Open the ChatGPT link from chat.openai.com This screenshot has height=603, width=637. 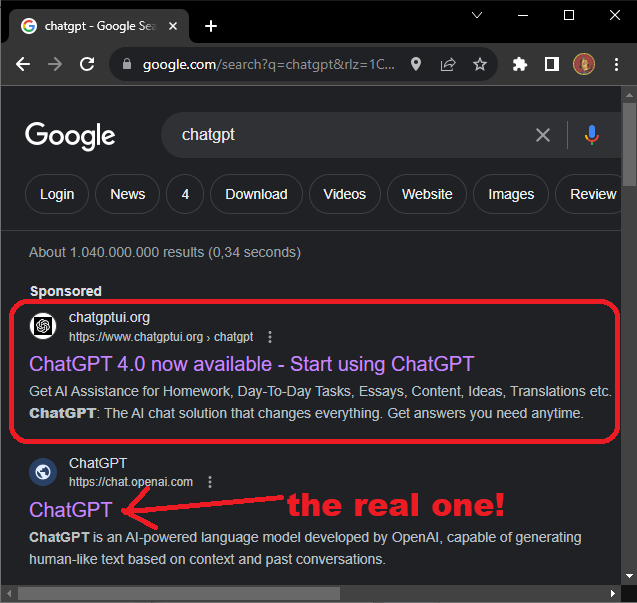point(70,509)
